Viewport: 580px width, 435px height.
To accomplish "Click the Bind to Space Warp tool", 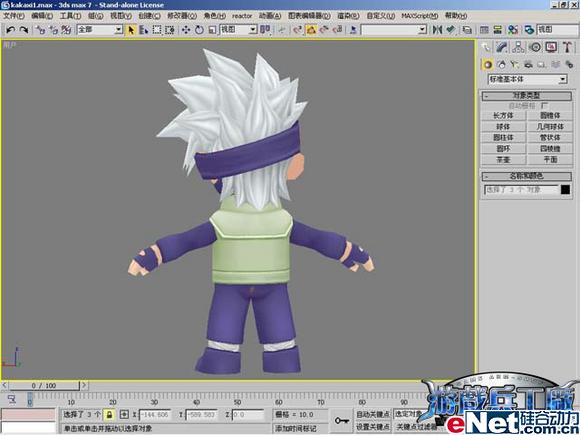I will [66, 30].
